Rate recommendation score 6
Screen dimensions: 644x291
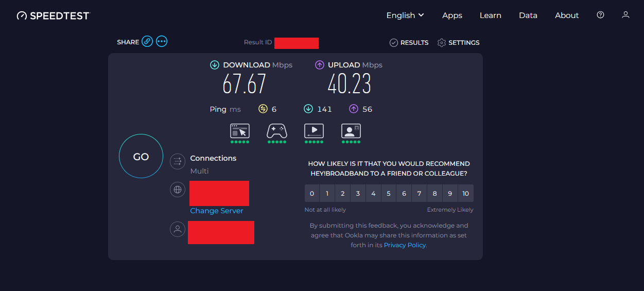click(404, 194)
